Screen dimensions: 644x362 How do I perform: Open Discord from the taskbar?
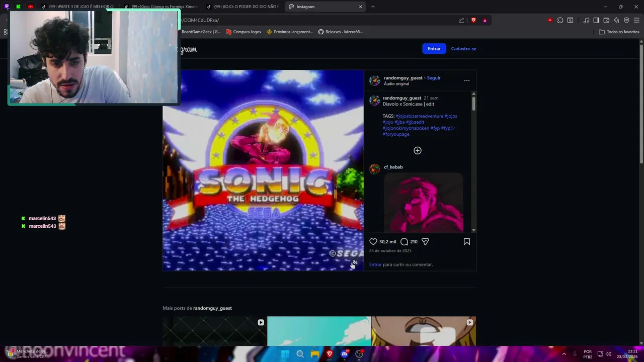pos(345,354)
